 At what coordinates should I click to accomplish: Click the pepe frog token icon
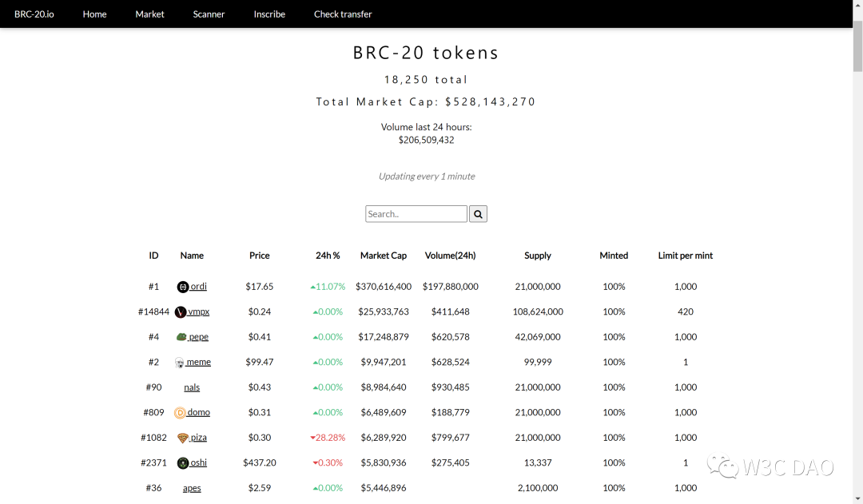pos(181,337)
